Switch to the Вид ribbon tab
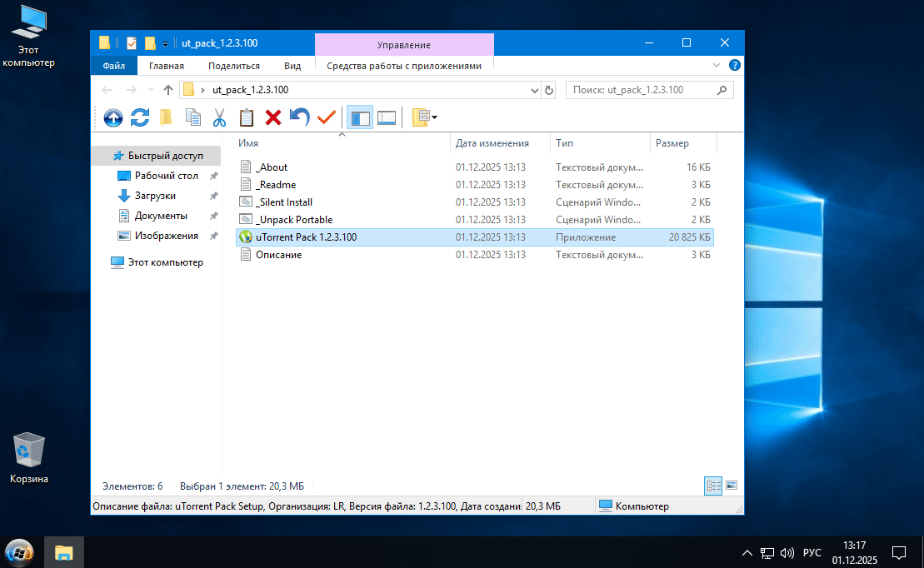Screen dimensions: 924x568 point(292,66)
